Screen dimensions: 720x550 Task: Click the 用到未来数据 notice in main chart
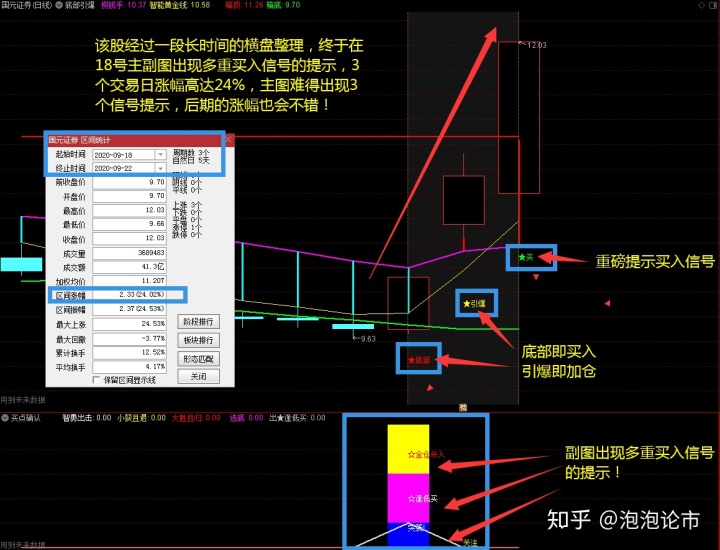point(23,400)
